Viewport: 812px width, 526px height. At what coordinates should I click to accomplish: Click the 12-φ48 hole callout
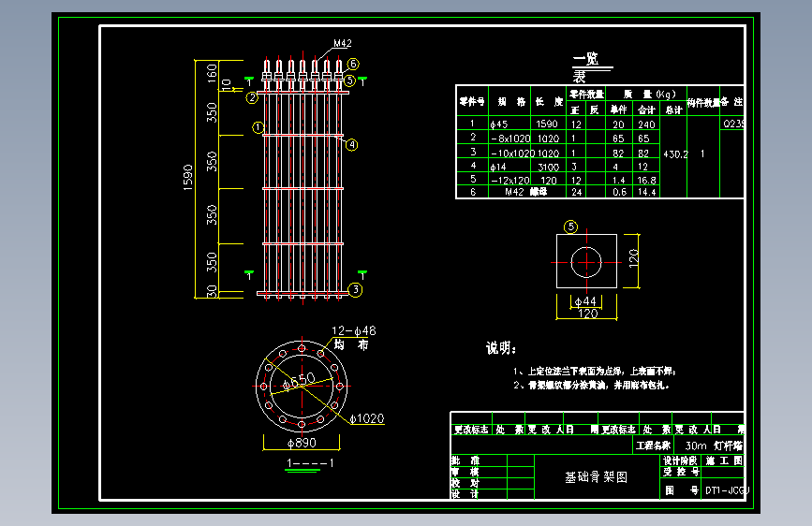coord(354,330)
